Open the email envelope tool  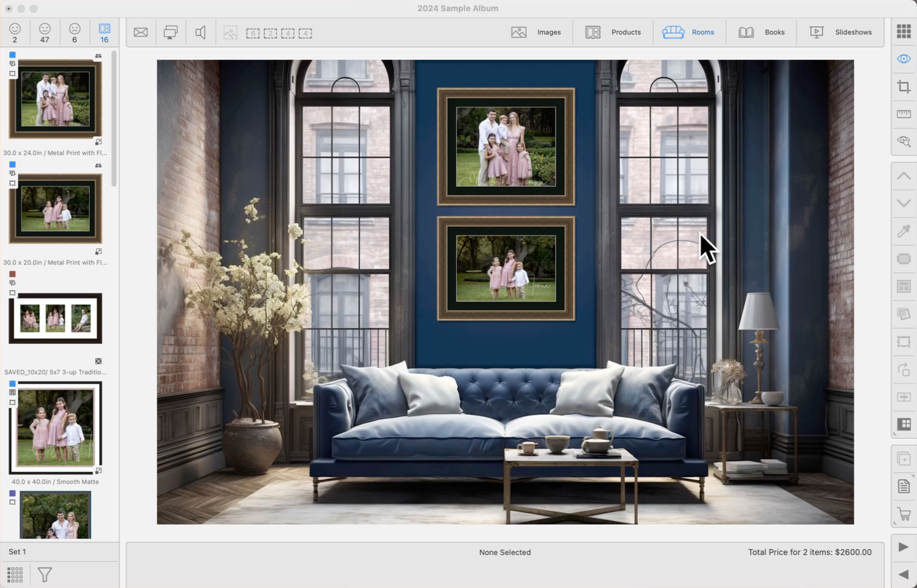141,32
